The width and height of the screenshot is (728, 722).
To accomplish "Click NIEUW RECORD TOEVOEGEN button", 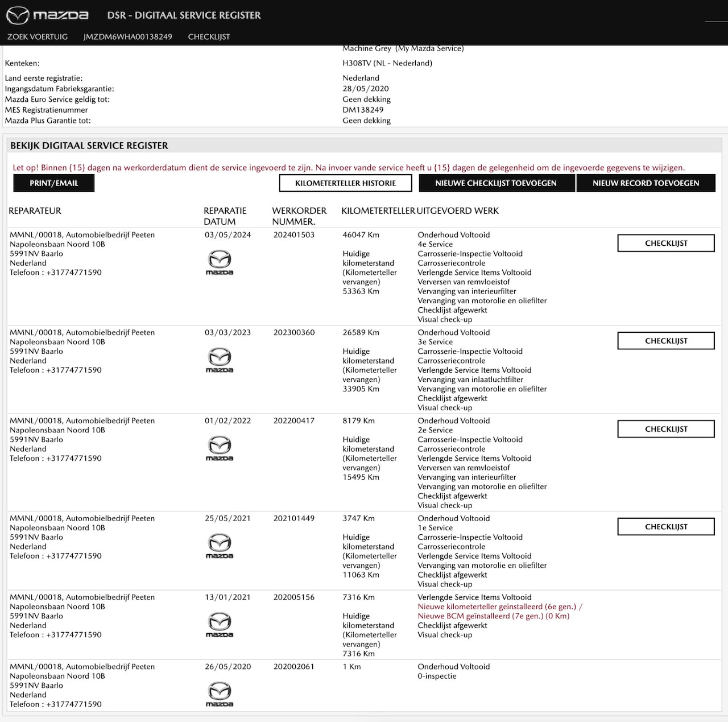I will pyautogui.click(x=646, y=183).
